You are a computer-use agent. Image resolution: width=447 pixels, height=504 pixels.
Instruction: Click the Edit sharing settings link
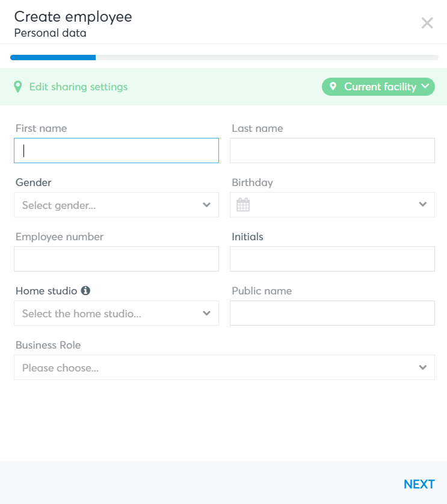(x=78, y=87)
